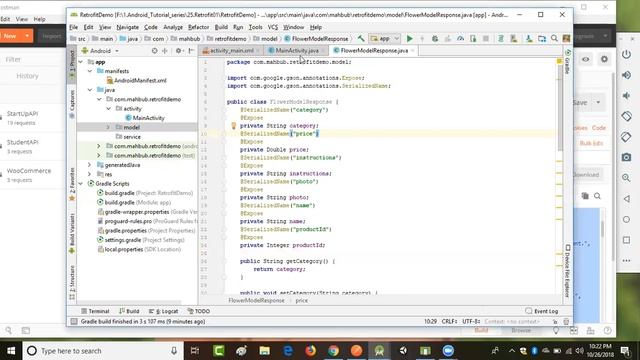Click the emulator home circle icon

pos(626,220)
